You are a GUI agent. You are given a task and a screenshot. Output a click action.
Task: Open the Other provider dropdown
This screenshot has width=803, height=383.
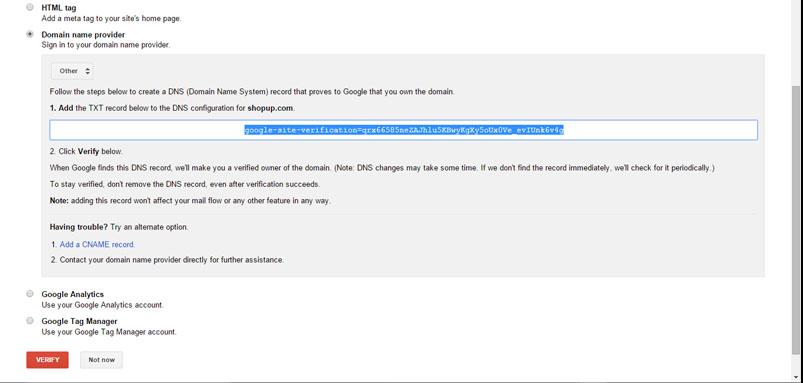(72, 71)
